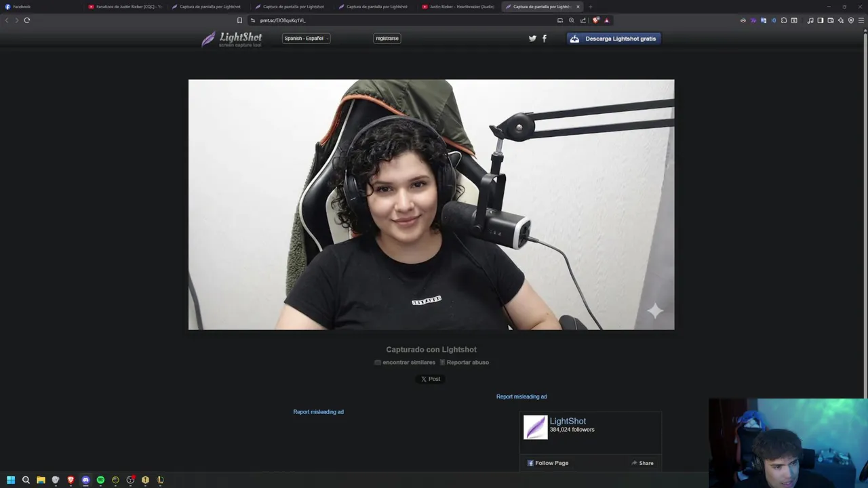Bookmark this page icon

coord(239,20)
